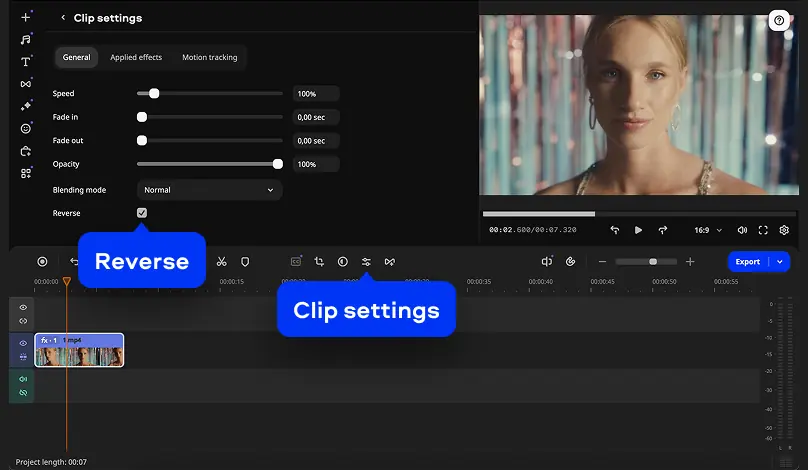This screenshot has width=808, height=470.
Task: Click the Fade out 0,00 sec field
Action: (x=316, y=140)
